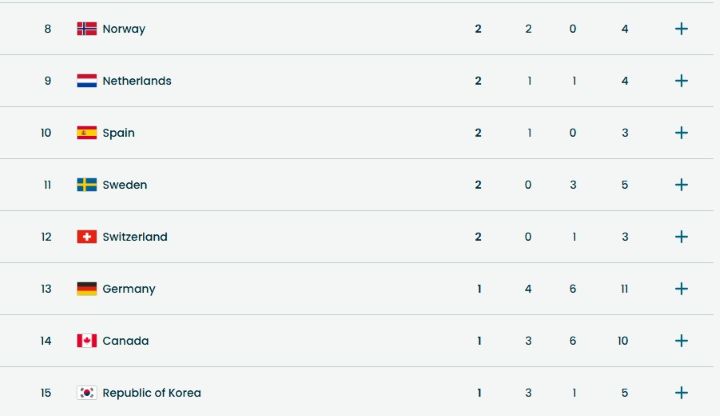Open the Germany country name link
720x416 pixels.
coord(129,289)
